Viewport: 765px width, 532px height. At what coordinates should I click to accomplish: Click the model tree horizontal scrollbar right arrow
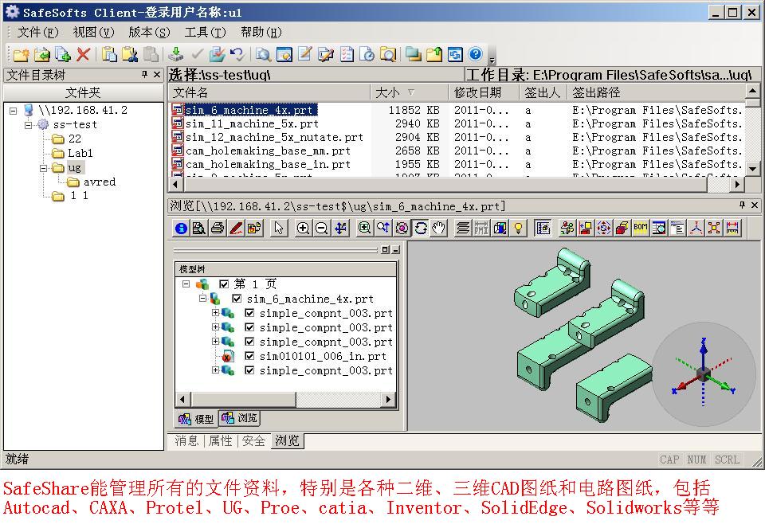[x=388, y=399]
